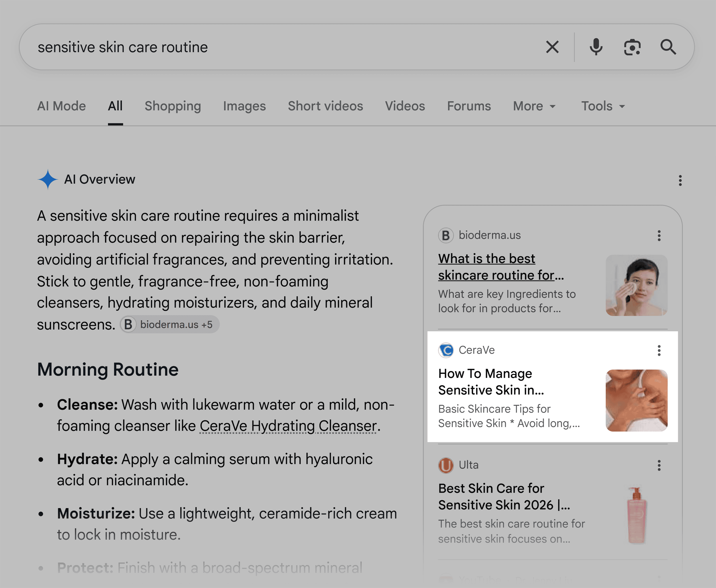The image size is (716, 588).
Task: Click the AI Overview sparkle icon
Action: tap(48, 179)
